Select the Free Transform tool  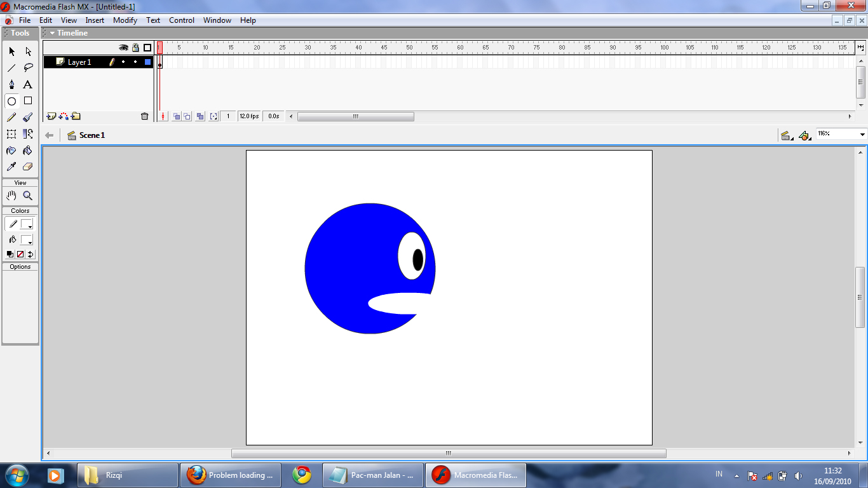(x=11, y=134)
